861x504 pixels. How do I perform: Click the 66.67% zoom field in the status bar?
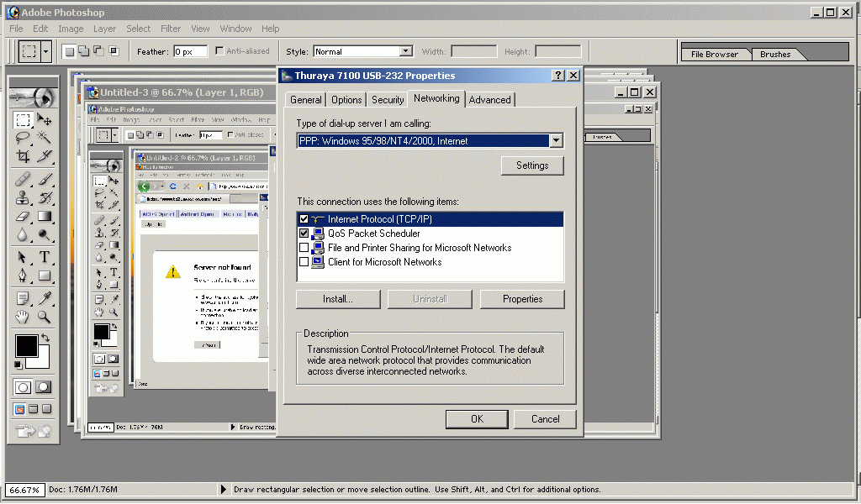click(24, 490)
